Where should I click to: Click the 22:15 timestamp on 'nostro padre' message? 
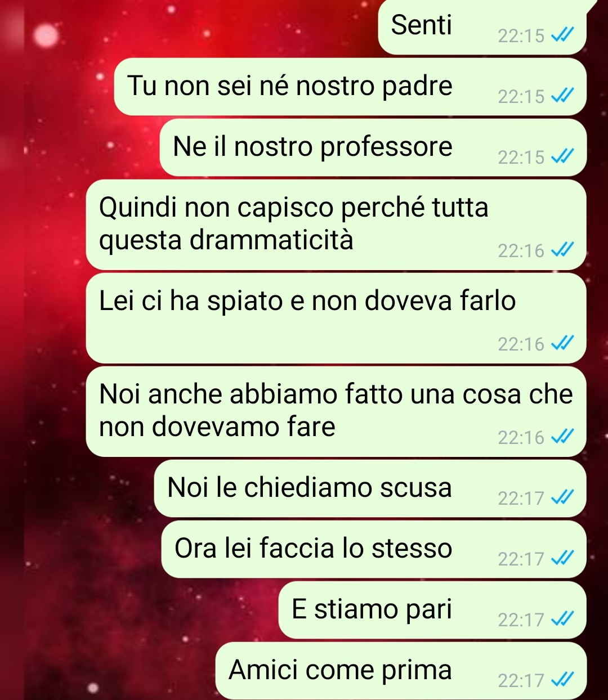[x=521, y=96]
